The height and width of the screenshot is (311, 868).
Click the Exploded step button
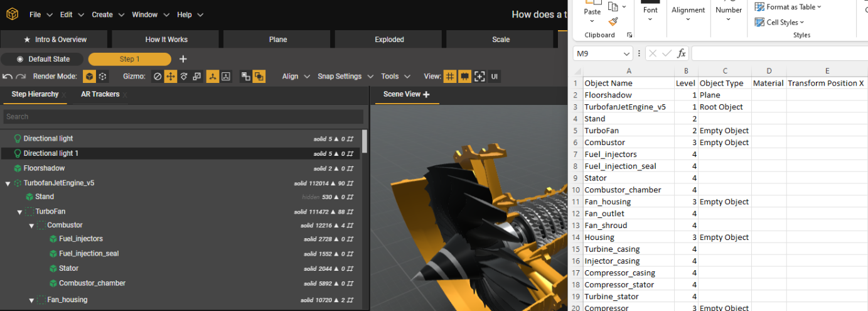coord(389,40)
